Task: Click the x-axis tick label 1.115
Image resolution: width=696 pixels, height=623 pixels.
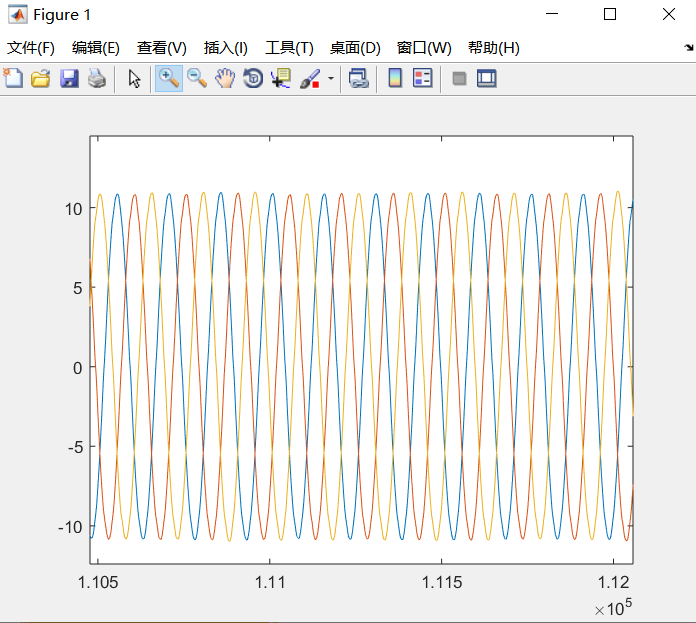Action: (442, 582)
